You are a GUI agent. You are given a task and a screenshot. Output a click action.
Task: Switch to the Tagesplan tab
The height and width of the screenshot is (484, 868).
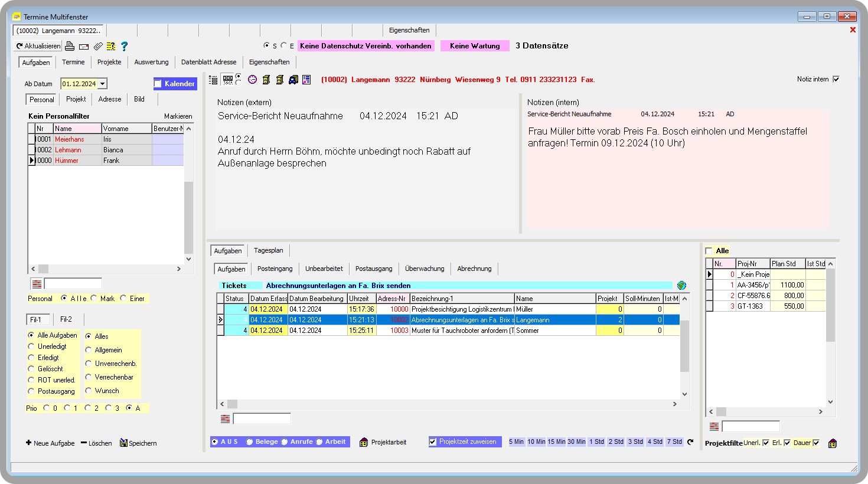pos(268,250)
